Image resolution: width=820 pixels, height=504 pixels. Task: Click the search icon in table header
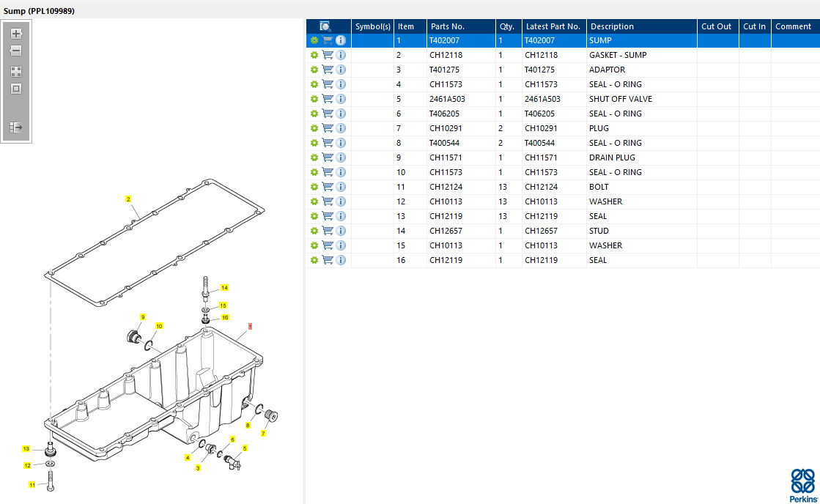(x=325, y=26)
